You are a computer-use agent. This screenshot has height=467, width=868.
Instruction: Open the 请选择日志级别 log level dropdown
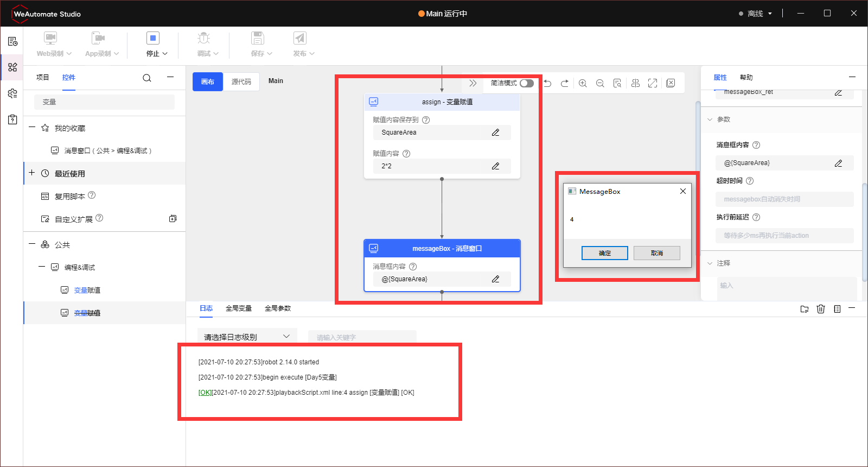pyautogui.click(x=247, y=337)
